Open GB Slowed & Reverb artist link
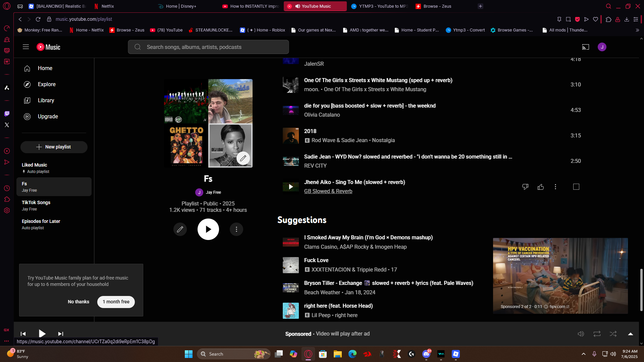 [328, 191]
